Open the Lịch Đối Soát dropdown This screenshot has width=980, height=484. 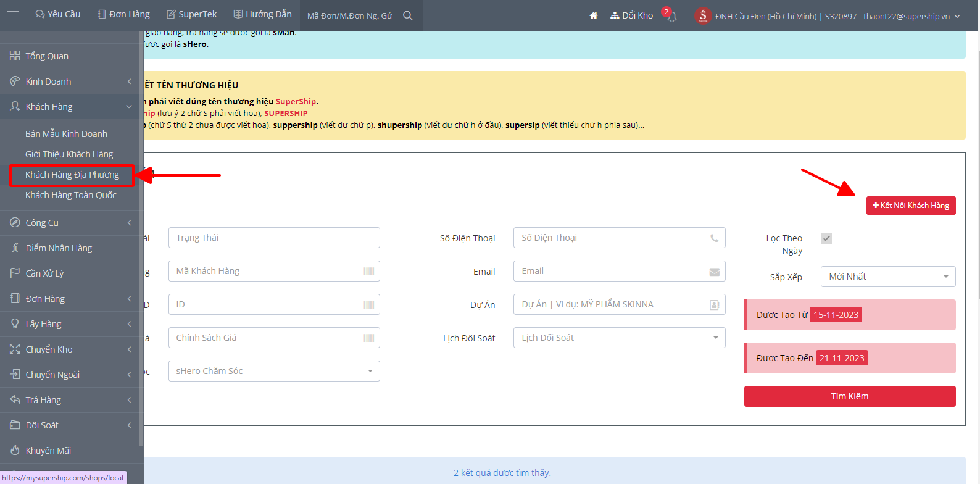click(619, 338)
